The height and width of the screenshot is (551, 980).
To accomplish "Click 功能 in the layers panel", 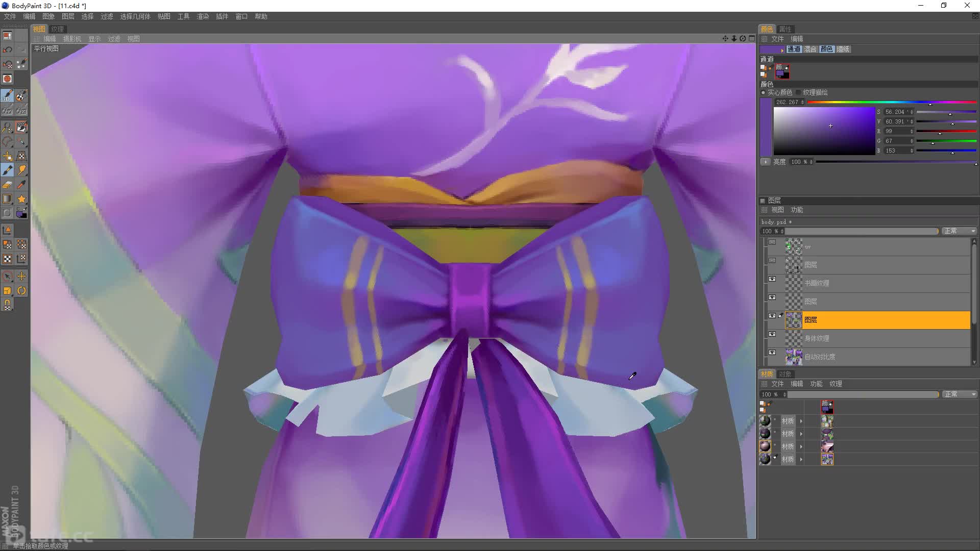I will tap(797, 210).
